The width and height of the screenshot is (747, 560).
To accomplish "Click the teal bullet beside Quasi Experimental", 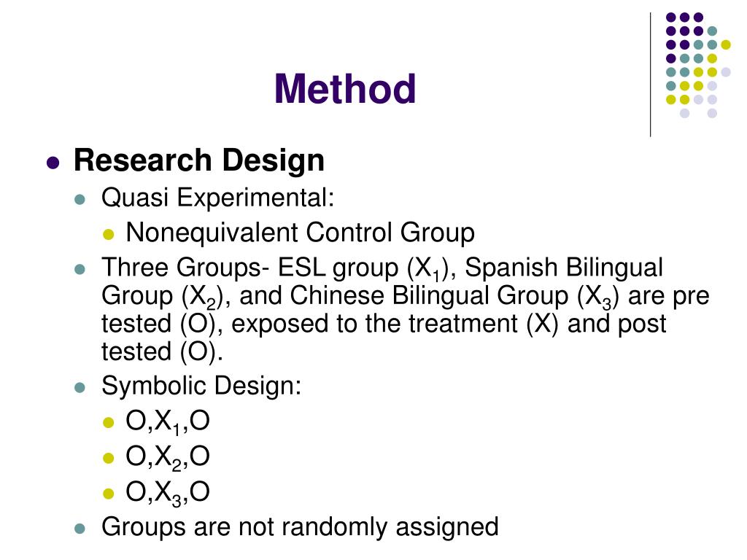I will [80, 199].
